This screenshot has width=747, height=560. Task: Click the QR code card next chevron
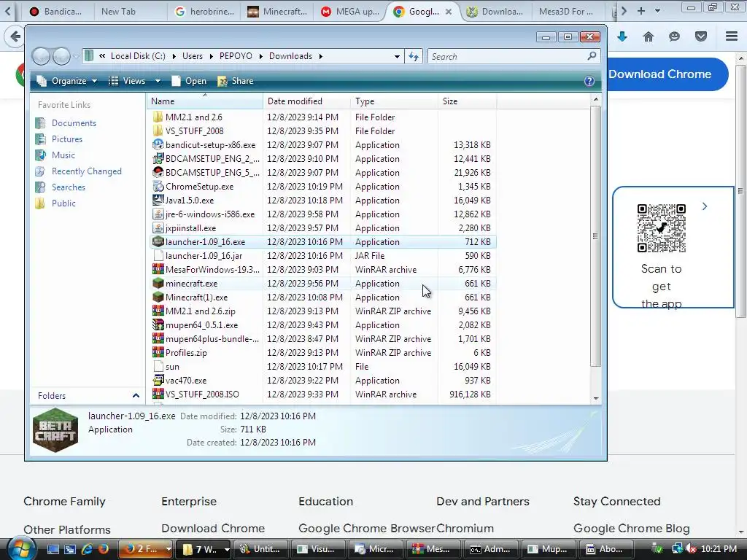pyautogui.click(x=705, y=206)
